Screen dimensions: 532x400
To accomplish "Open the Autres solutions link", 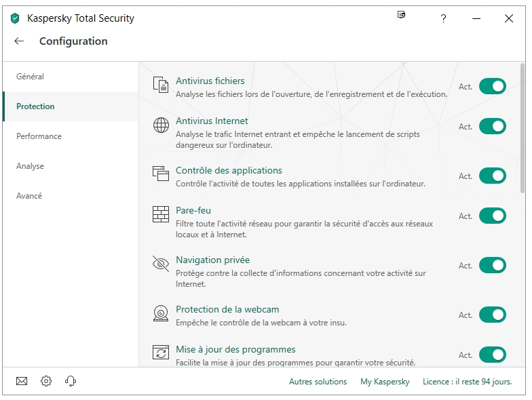I will point(318,382).
